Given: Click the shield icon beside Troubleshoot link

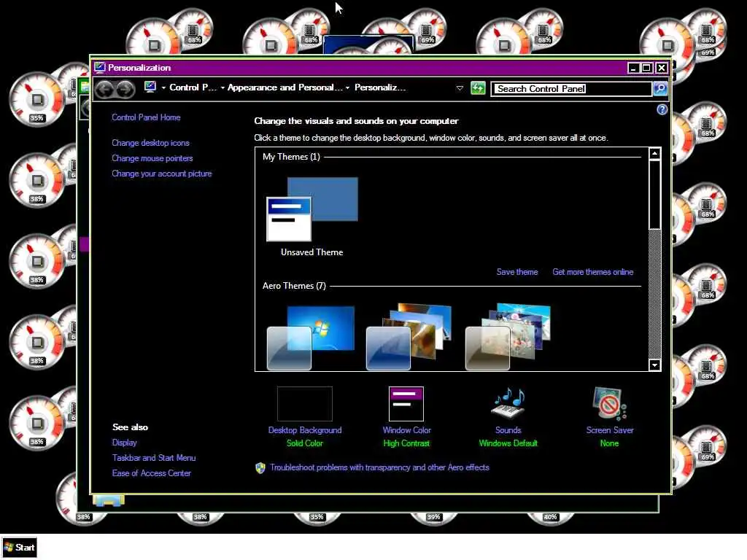Looking at the screenshot, I should click(x=260, y=467).
